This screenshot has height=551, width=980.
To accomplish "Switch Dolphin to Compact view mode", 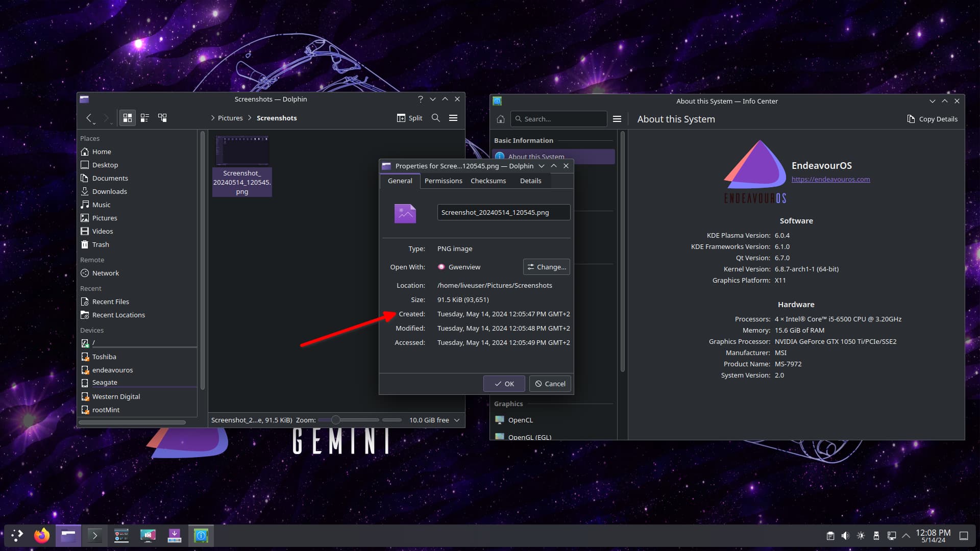I will (145, 118).
